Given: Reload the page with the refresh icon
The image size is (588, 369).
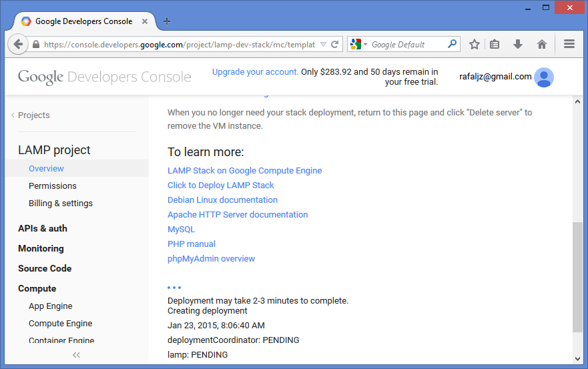Looking at the screenshot, I should 335,44.
